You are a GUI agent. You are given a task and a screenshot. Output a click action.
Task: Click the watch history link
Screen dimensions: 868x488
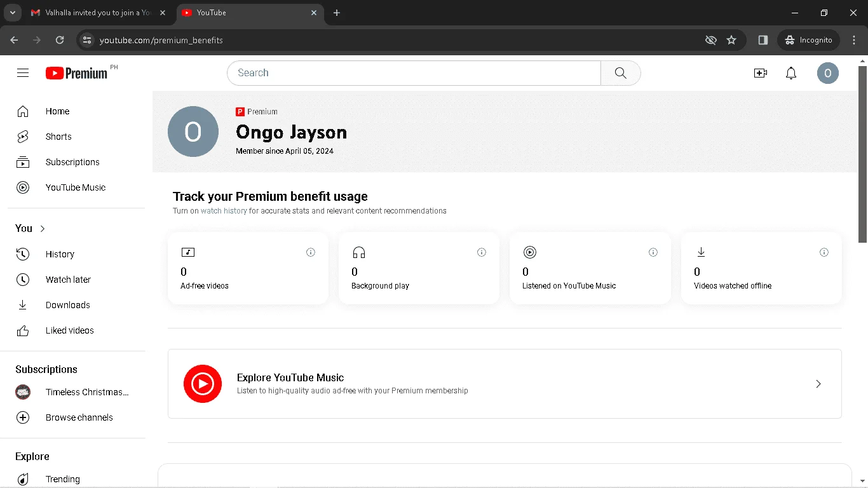click(x=224, y=211)
